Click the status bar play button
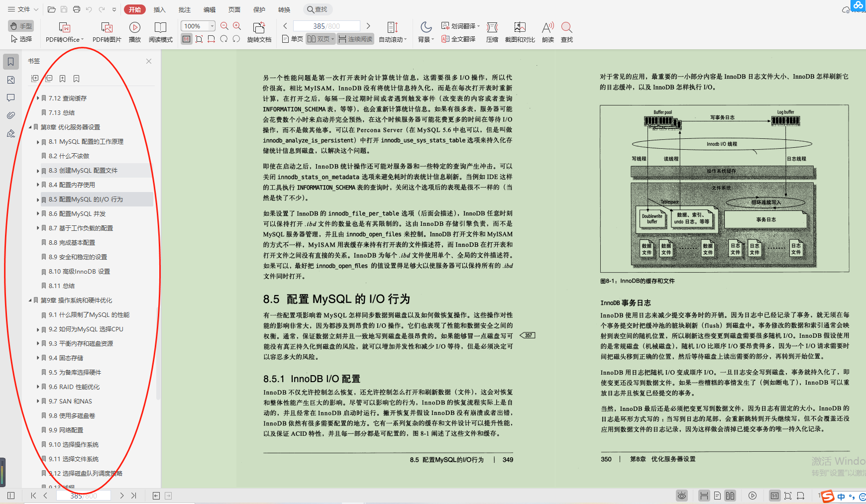Viewport: 866px width, 504px height. click(753, 496)
